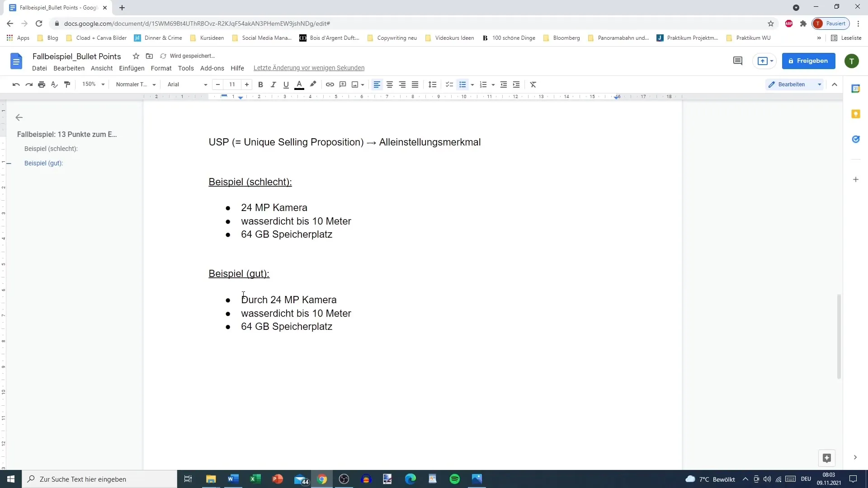Screen dimensions: 868x488
Task: Click the Windows Start button
Action: pyautogui.click(x=11, y=479)
